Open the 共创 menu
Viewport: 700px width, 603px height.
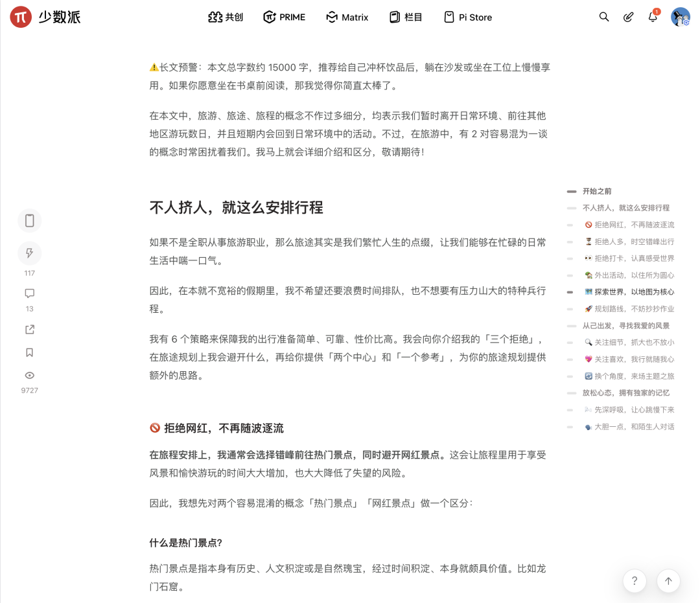click(226, 17)
